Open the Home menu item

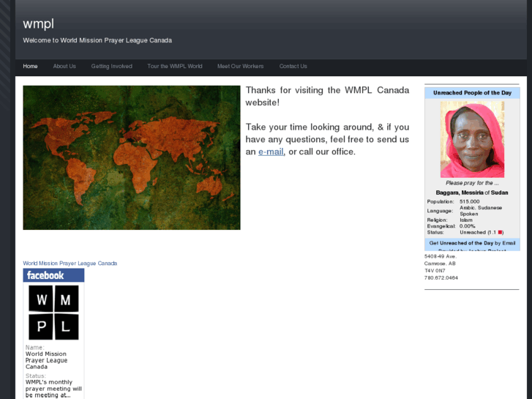pyautogui.click(x=30, y=66)
